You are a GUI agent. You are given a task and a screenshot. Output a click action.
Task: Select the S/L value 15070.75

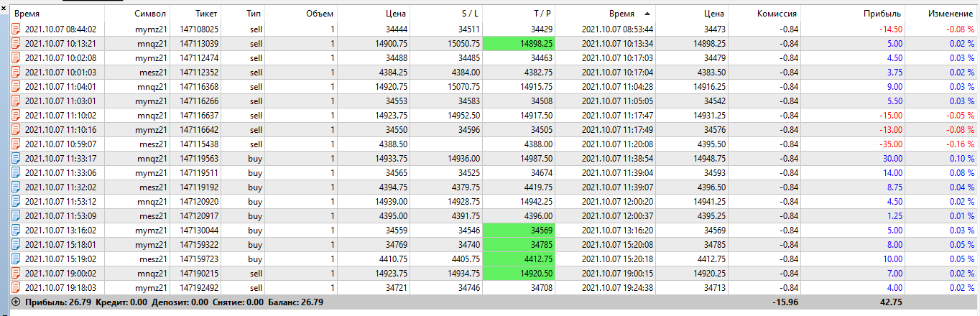click(463, 87)
